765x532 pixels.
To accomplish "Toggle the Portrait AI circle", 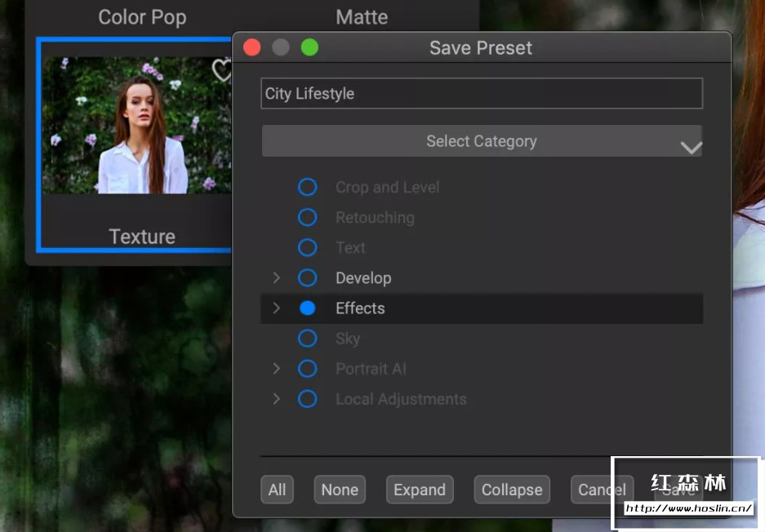I will pos(307,368).
